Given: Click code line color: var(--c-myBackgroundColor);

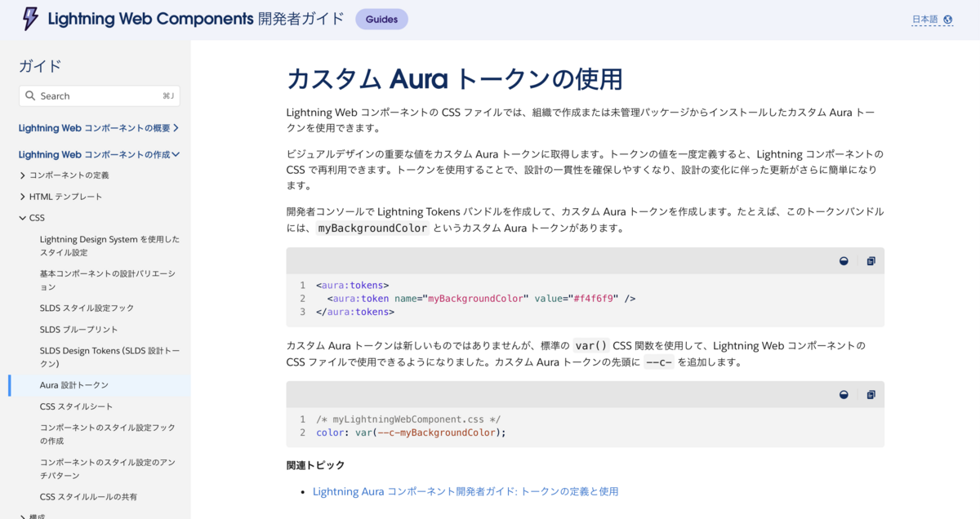Looking at the screenshot, I should [411, 432].
